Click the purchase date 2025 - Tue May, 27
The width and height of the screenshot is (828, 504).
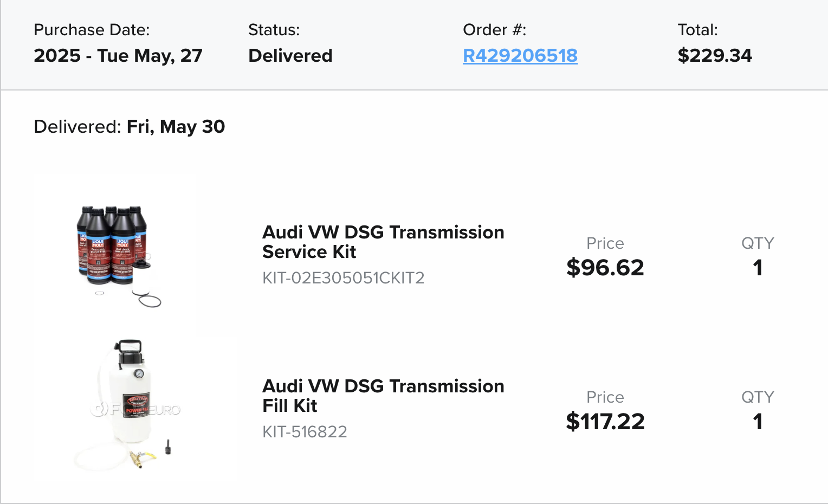pyautogui.click(x=118, y=55)
